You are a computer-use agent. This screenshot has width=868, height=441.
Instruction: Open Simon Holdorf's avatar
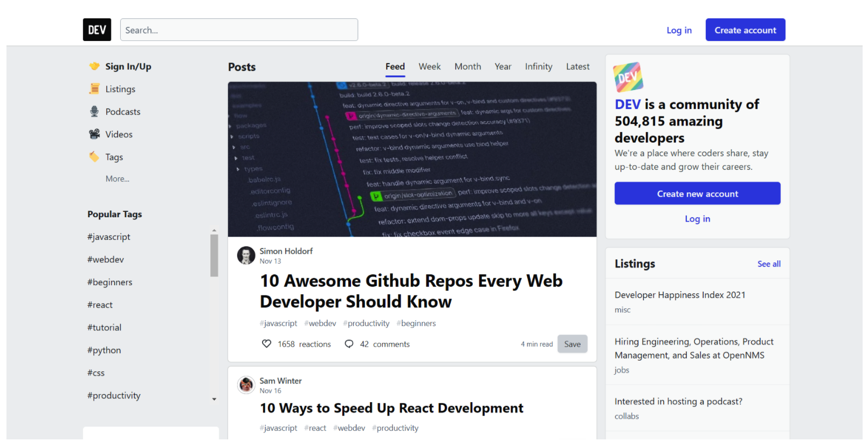(246, 256)
